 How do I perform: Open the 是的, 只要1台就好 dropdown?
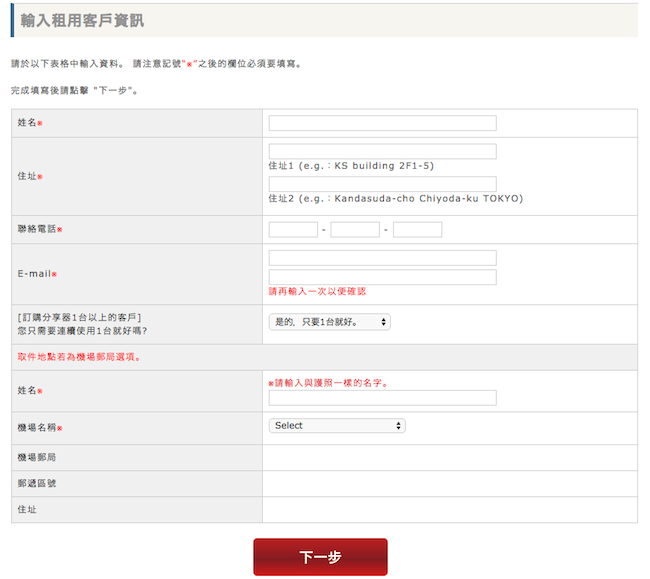coord(330,322)
